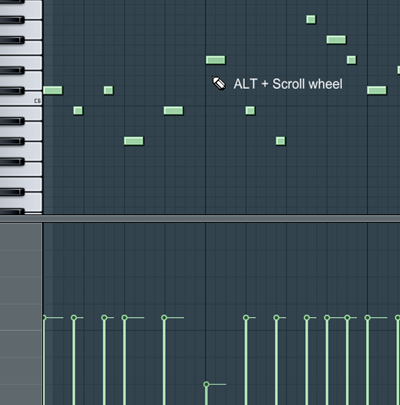400x405 pixels.
Task: Select the long note on the B5 row
Action: pyautogui.click(x=174, y=111)
